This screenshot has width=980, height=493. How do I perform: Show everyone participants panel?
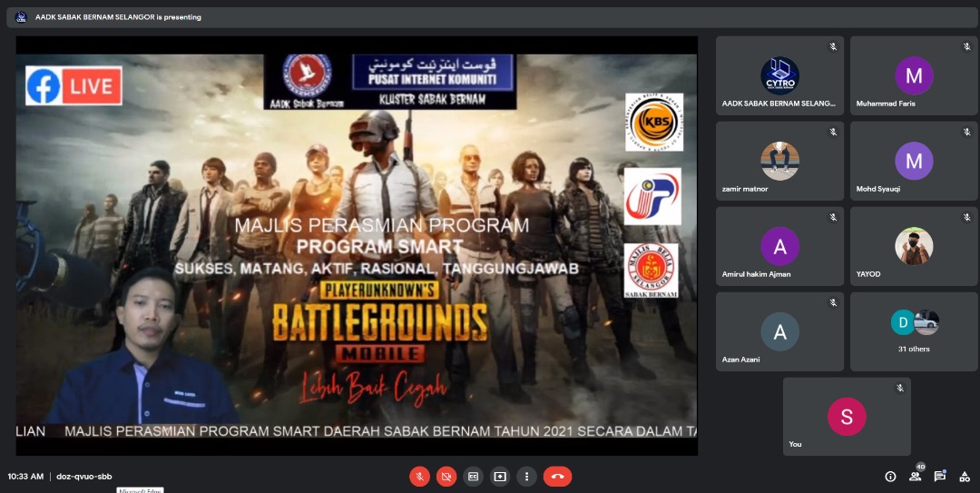point(915,477)
